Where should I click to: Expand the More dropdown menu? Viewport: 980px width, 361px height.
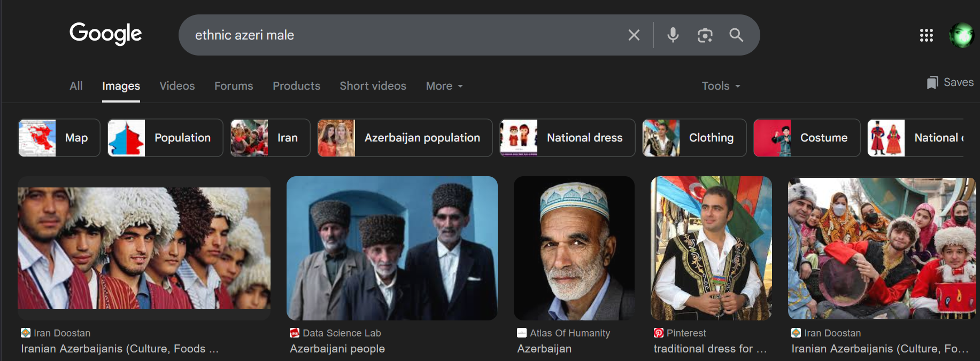click(444, 86)
